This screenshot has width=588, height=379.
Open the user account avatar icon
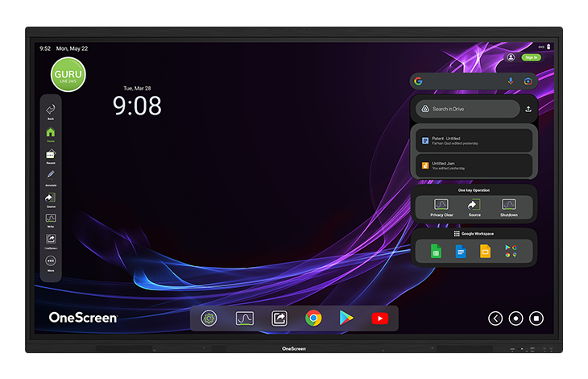pyautogui.click(x=511, y=57)
